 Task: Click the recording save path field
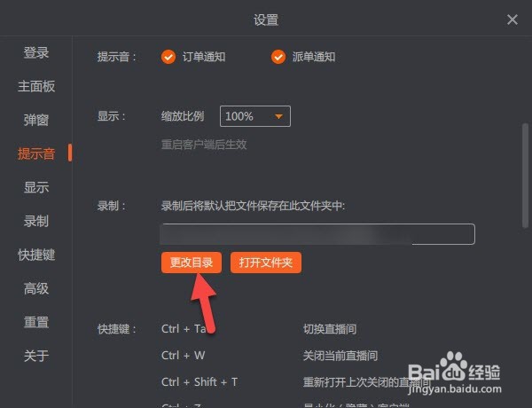click(317, 234)
